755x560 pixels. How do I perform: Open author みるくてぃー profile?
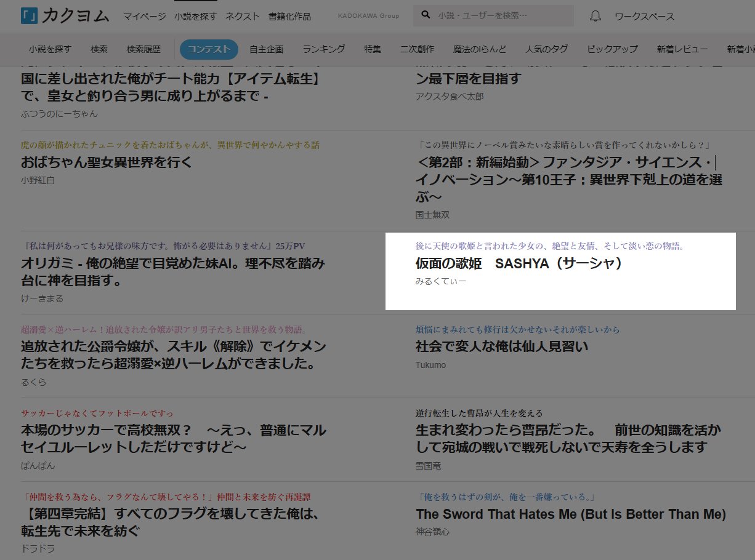(441, 281)
